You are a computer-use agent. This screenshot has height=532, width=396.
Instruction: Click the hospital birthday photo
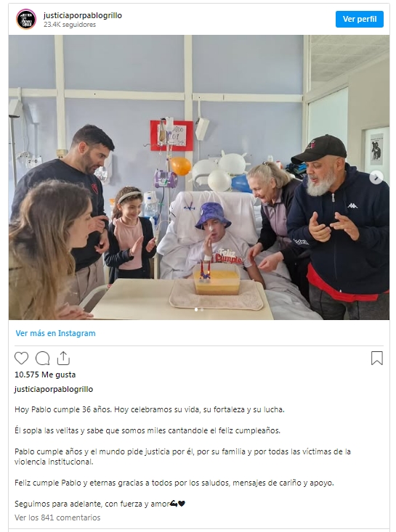point(199,177)
